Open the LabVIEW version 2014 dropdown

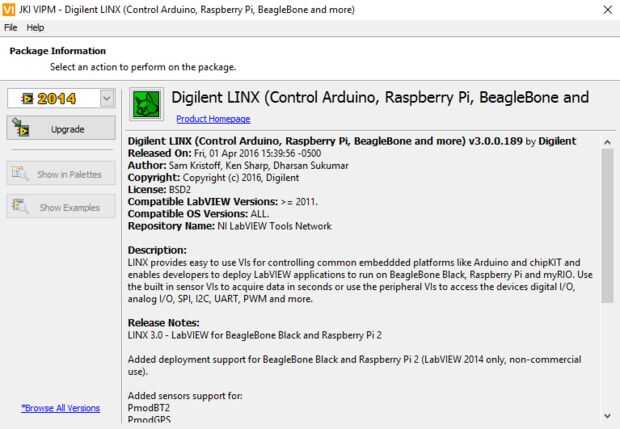coord(107,98)
